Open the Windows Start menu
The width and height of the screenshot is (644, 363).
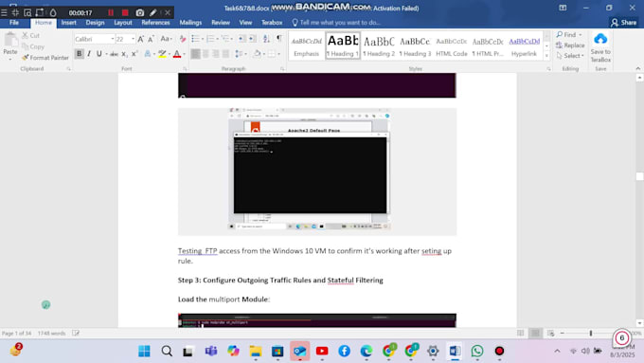pos(144,351)
